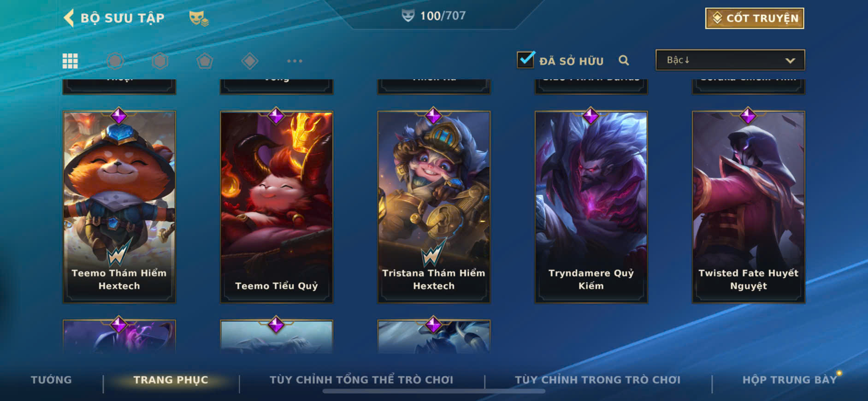
Task: Filter by the diamond rarity gem icon
Action: click(249, 61)
